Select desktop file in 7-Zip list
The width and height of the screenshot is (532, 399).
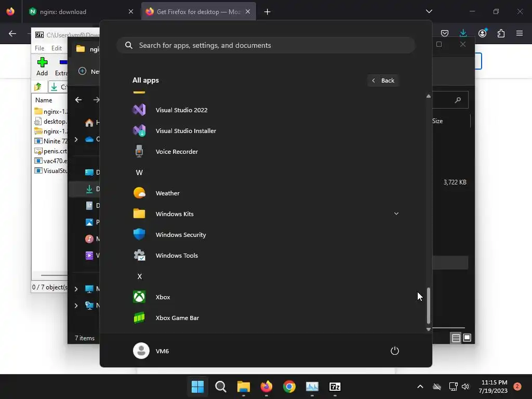tap(51, 122)
